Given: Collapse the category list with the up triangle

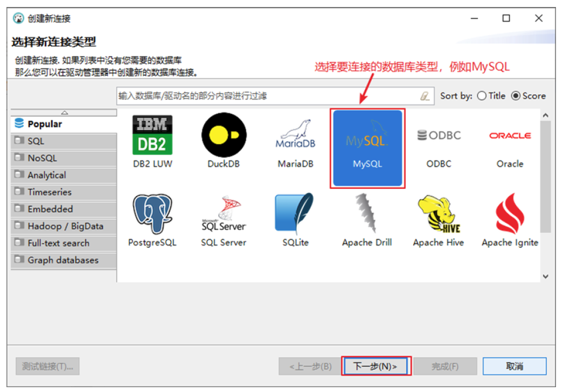Looking at the screenshot, I should point(64,113).
